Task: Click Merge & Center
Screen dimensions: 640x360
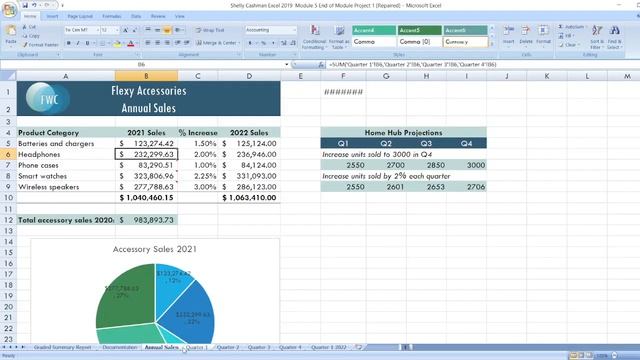Action: pos(218,43)
